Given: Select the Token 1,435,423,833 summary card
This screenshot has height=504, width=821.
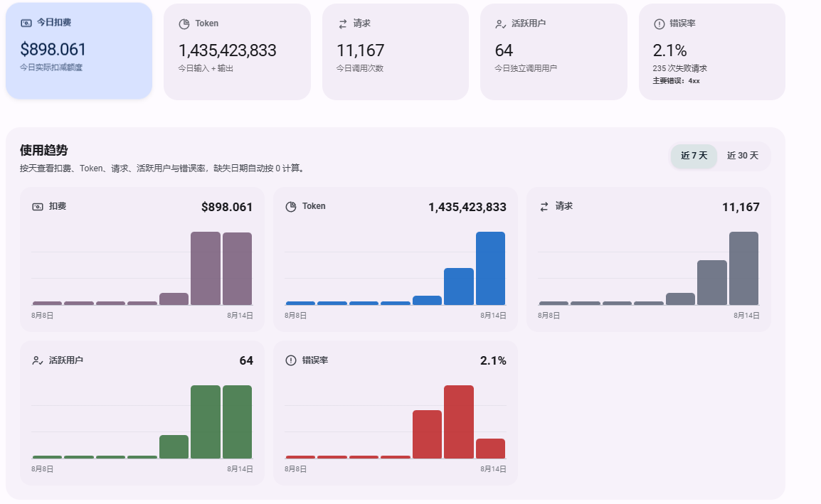Looking at the screenshot, I should coord(237,52).
